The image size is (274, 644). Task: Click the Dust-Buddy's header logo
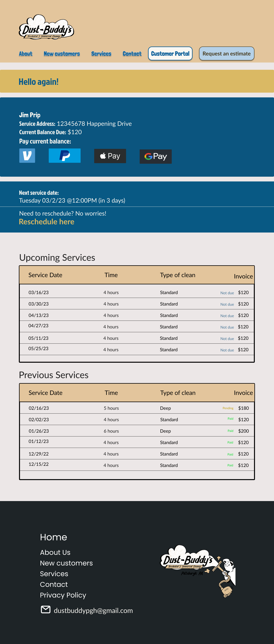pyautogui.click(x=46, y=27)
